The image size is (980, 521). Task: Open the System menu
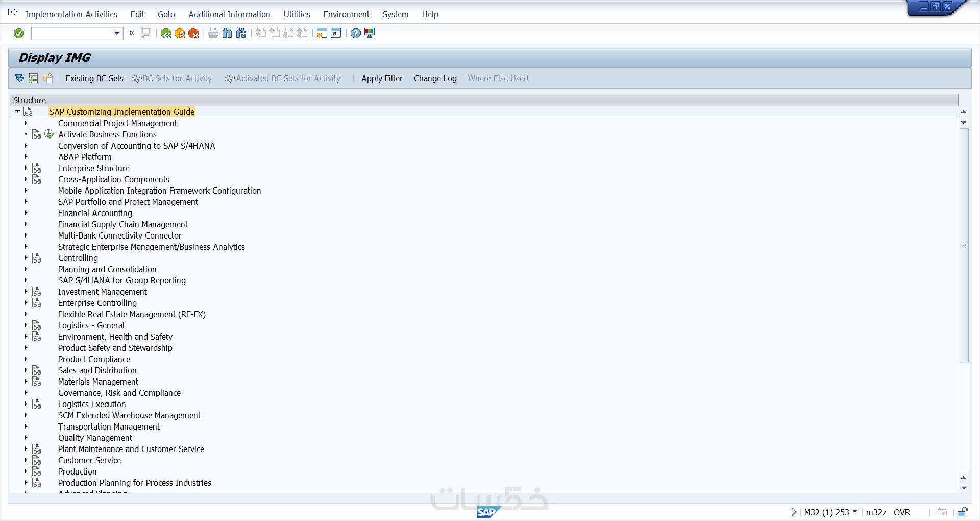(396, 14)
